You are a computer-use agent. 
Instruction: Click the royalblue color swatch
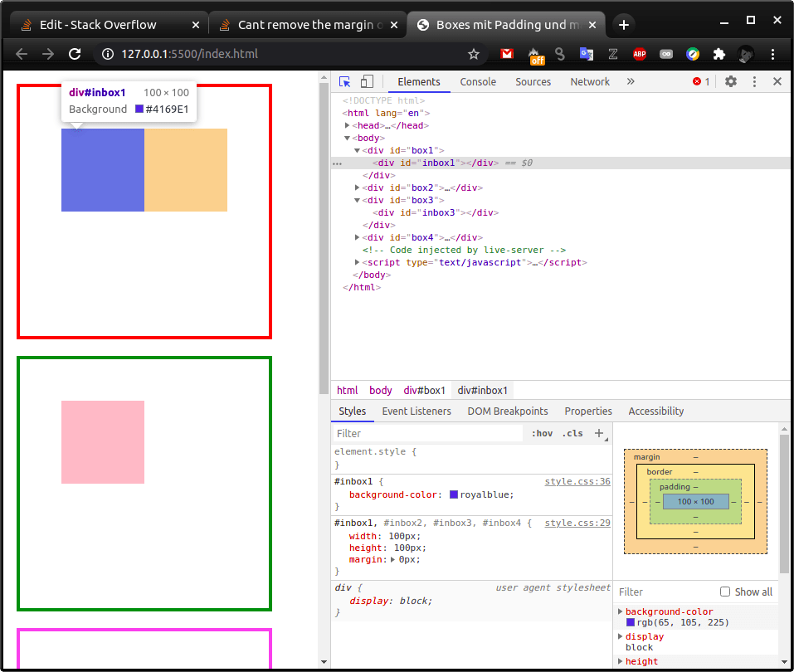(x=454, y=494)
